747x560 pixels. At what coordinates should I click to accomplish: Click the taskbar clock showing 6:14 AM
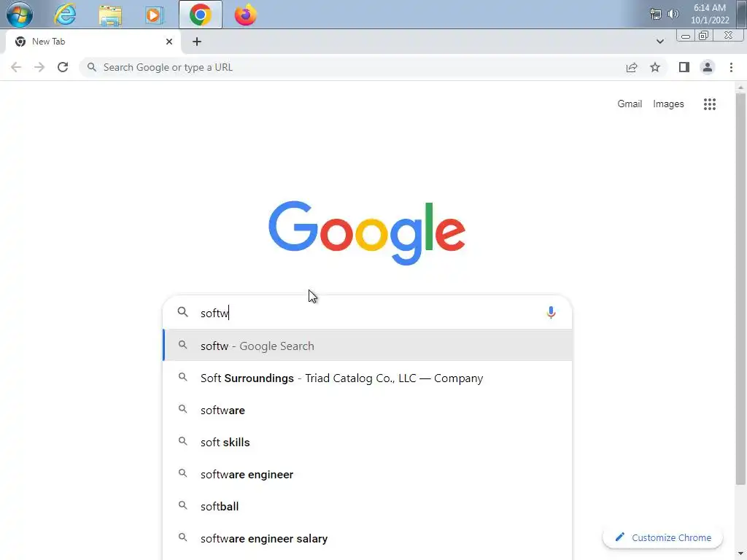pos(709,14)
